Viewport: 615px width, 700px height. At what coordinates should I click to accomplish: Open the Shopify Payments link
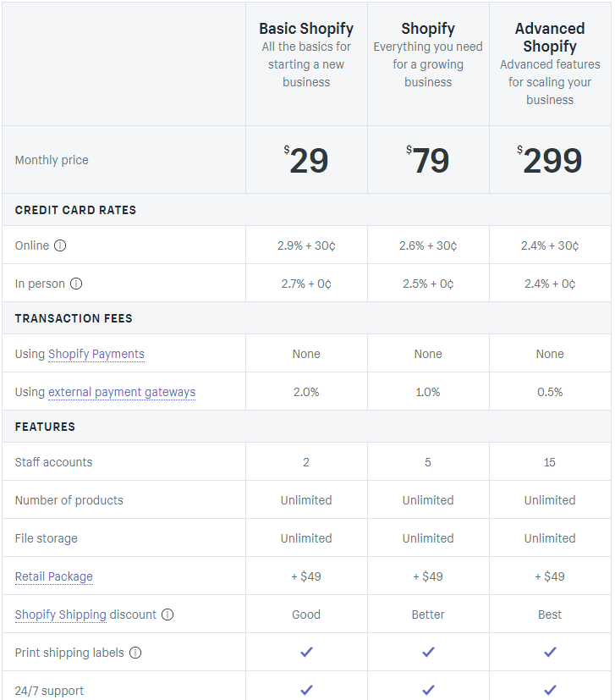96,354
